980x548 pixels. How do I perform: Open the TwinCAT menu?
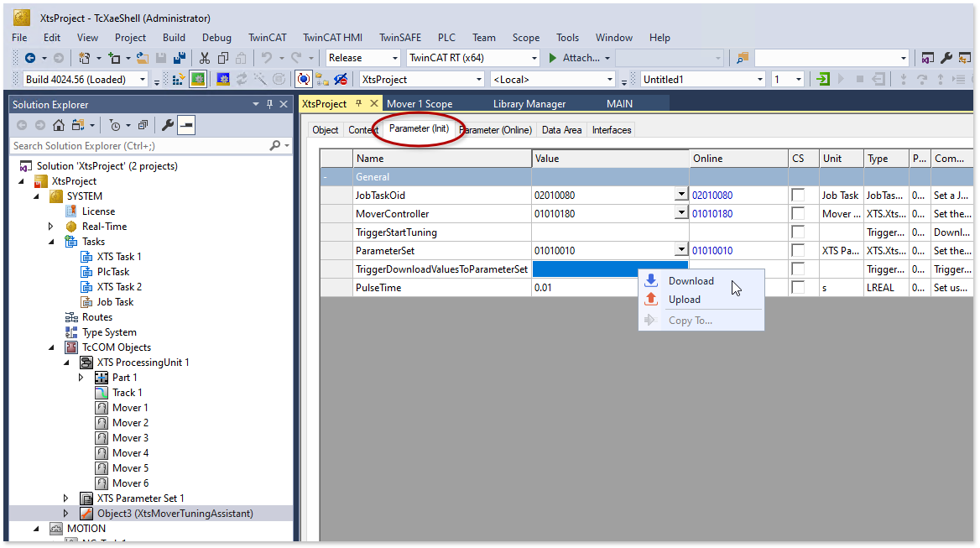[x=268, y=38]
